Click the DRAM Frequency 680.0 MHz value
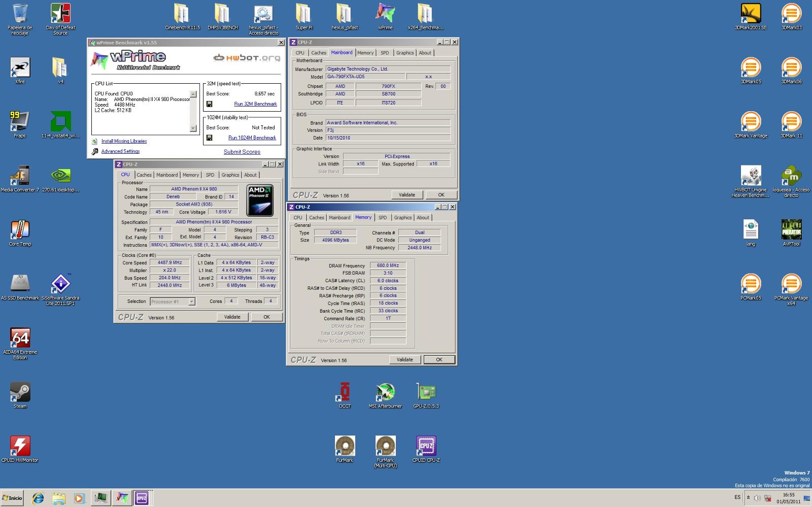This screenshot has height=507, width=812. coord(388,265)
